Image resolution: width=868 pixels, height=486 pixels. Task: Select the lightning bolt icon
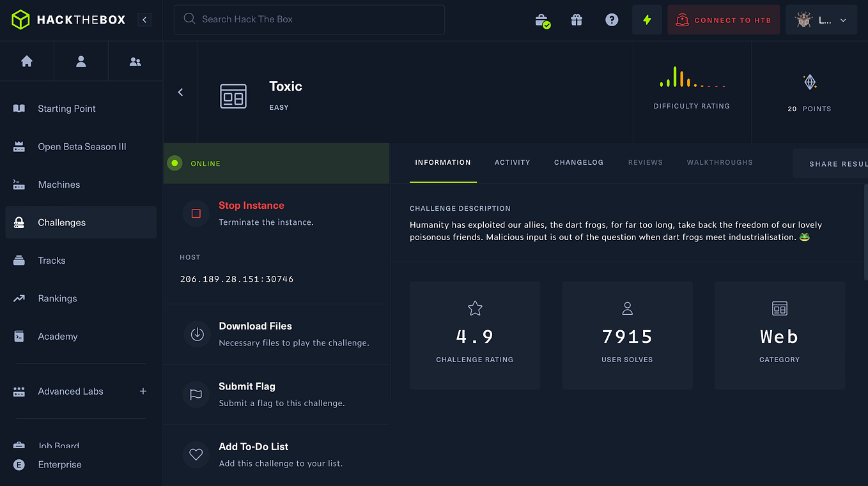point(647,20)
